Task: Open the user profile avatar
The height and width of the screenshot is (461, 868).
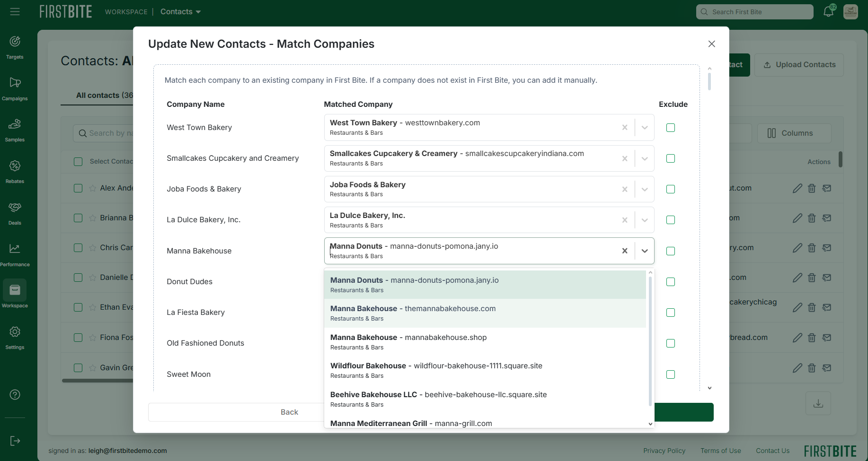Action: (850, 12)
